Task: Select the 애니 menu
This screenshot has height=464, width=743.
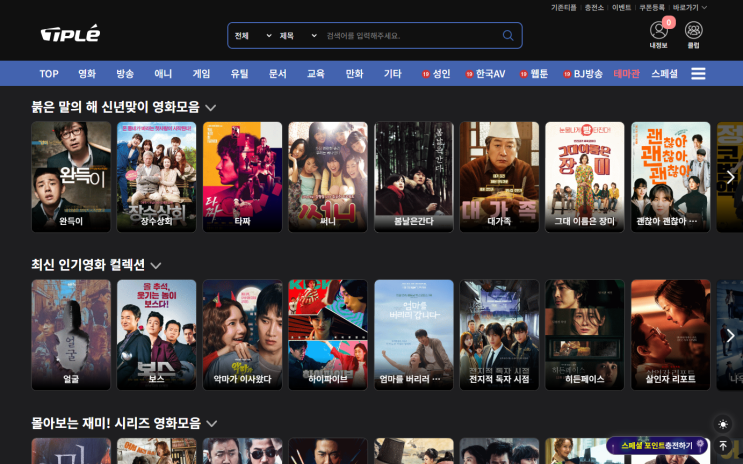Action: tap(163, 73)
